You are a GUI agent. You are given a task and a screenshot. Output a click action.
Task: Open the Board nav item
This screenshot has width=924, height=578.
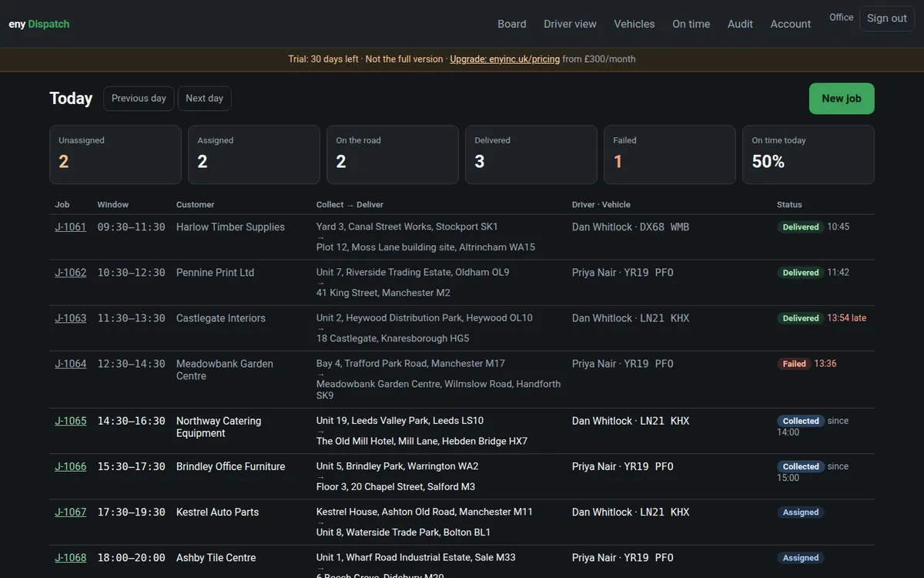click(512, 24)
